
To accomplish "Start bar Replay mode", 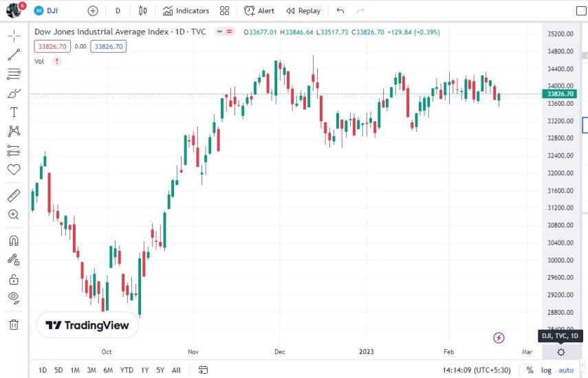I will [x=303, y=11].
